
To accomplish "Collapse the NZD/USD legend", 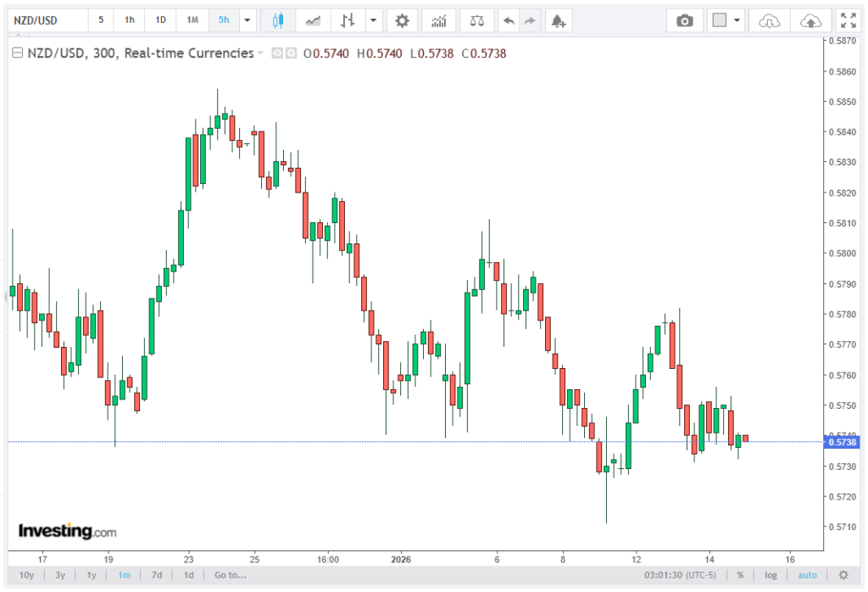I will [x=18, y=53].
